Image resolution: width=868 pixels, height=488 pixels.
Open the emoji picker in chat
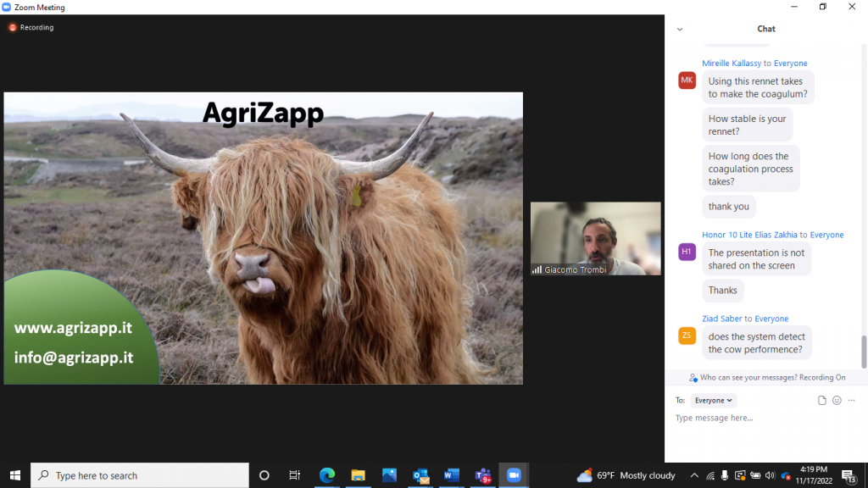pyautogui.click(x=837, y=401)
